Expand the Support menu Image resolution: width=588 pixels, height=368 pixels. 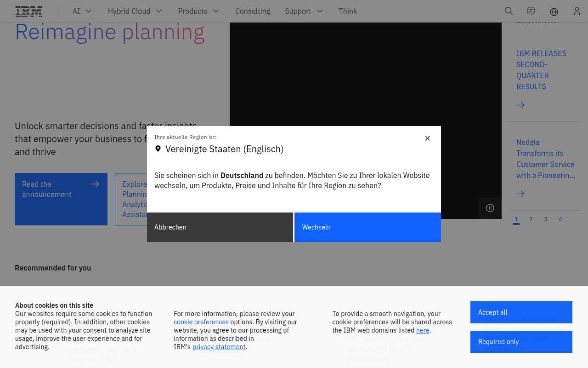coord(304,11)
